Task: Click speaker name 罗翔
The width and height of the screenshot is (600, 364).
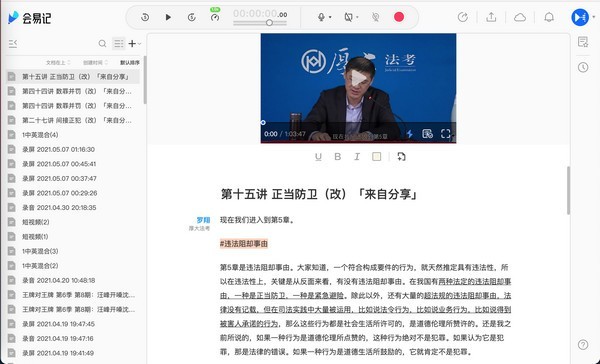Action: tap(203, 220)
